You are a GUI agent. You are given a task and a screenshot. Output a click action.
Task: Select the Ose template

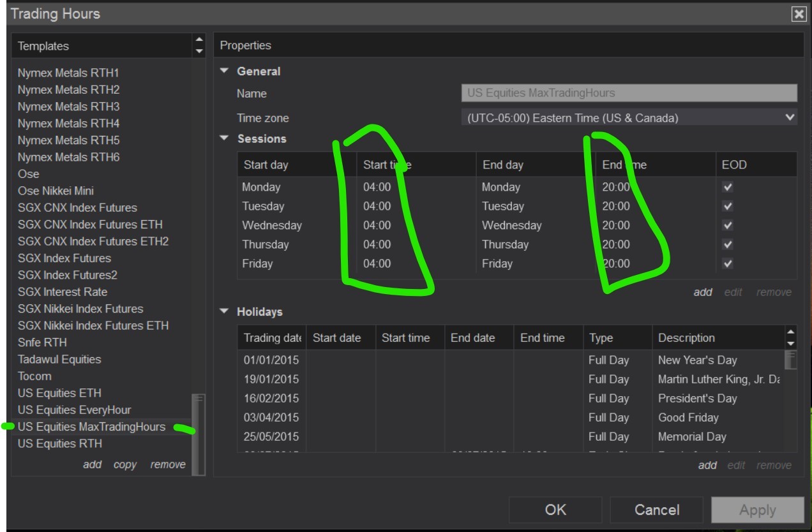[x=28, y=174]
